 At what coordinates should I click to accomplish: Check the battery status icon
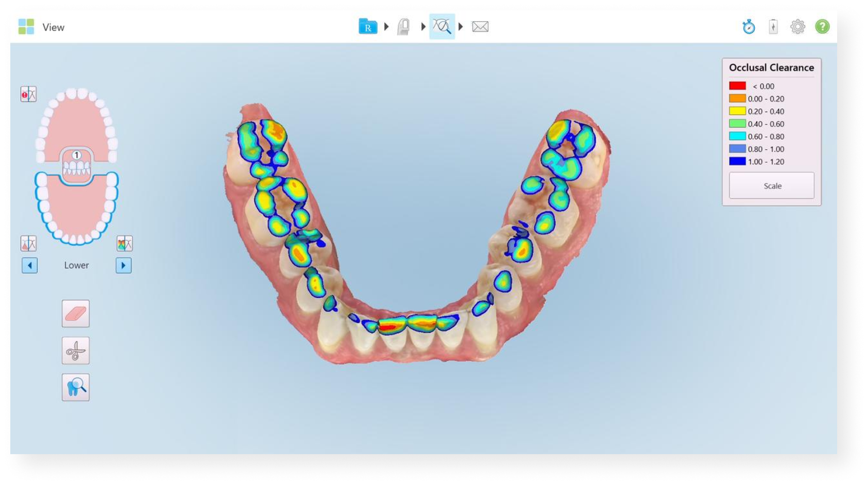773,27
